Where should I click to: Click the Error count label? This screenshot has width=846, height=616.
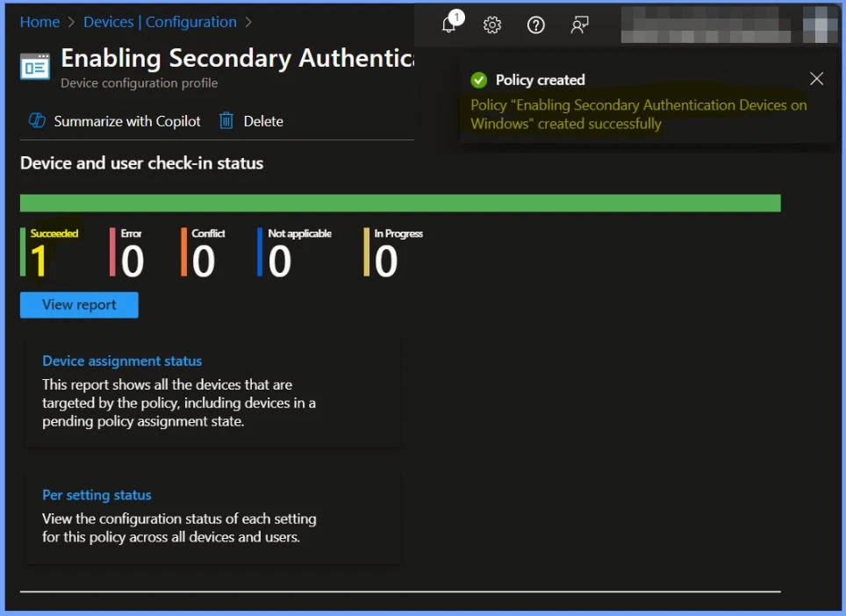pos(131,233)
